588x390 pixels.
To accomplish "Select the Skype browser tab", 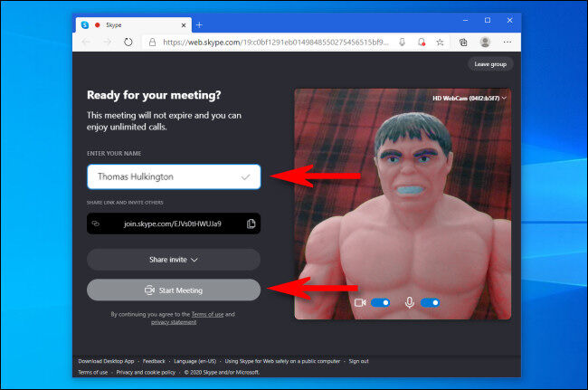I will pos(134,25).
